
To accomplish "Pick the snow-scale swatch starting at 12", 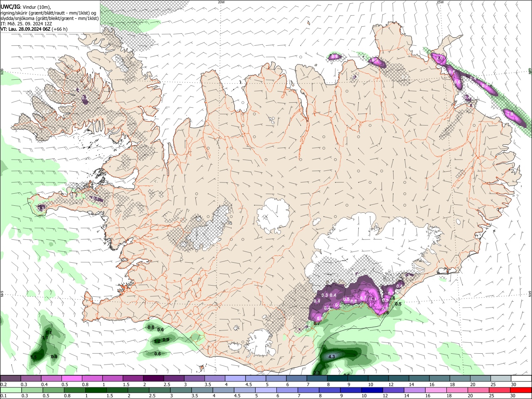I will (399, 379).
